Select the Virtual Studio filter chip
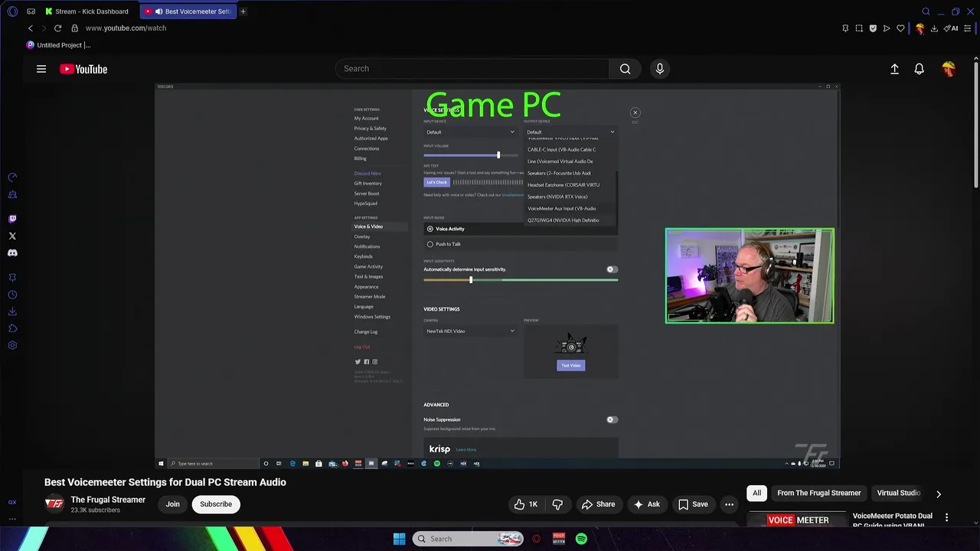980x551 pixels. 899,493
